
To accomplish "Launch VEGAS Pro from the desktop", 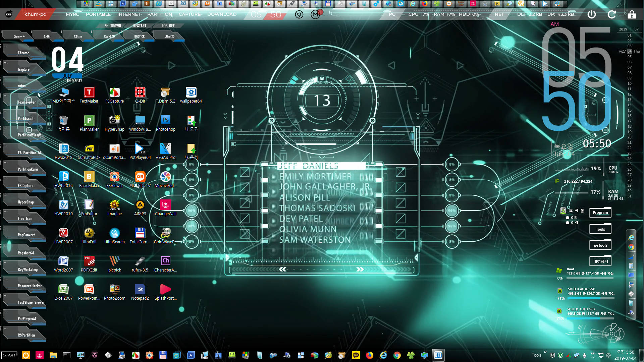I will (165, 151).
